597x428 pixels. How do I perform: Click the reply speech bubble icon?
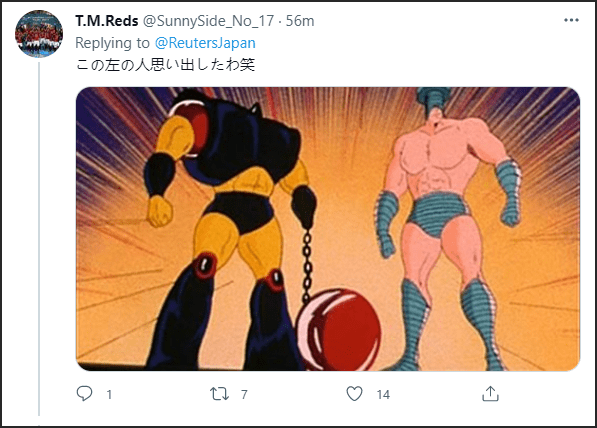click(84, 394)
